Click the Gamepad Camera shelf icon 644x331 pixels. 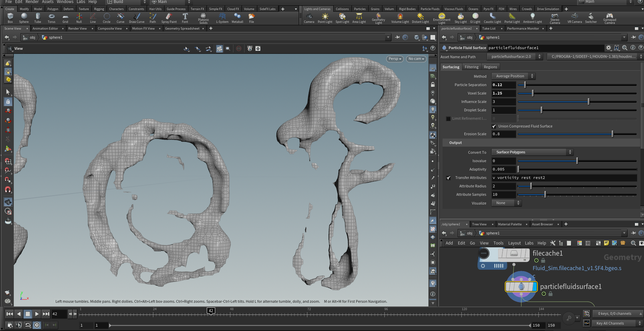coord(609,18)
